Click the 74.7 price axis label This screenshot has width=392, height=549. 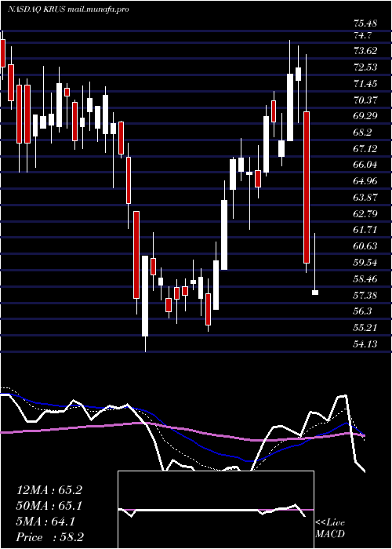[x=362, y=35]
